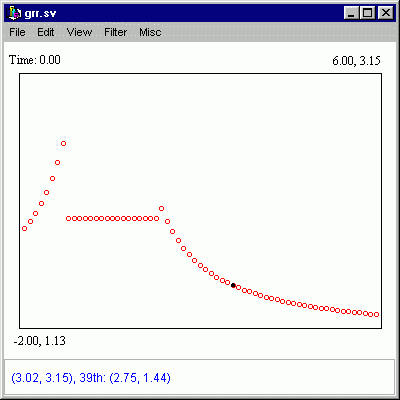400x400 pixels.
Task: Open the File menu
Action: point(17,32)
